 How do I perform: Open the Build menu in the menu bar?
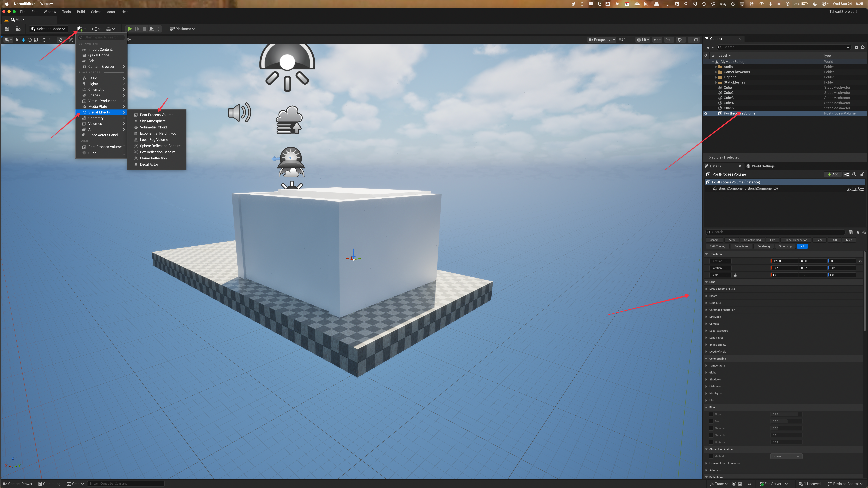(81, 12)
